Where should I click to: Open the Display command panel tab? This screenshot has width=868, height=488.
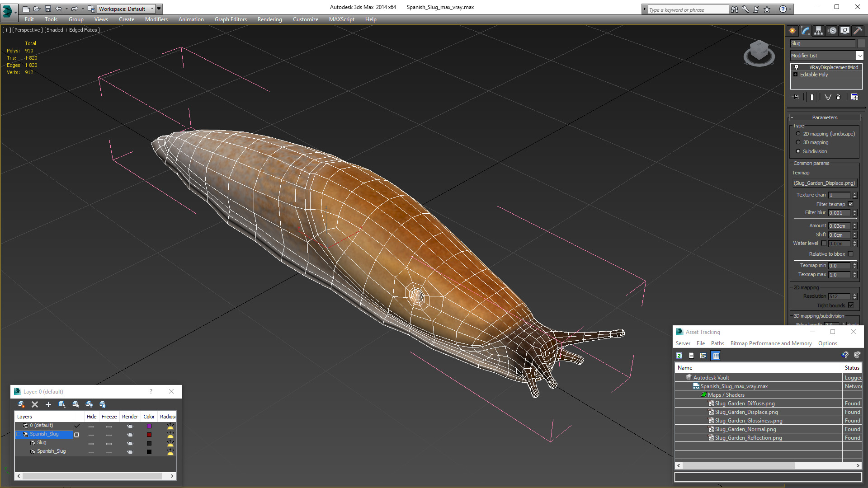pos(845,31)
